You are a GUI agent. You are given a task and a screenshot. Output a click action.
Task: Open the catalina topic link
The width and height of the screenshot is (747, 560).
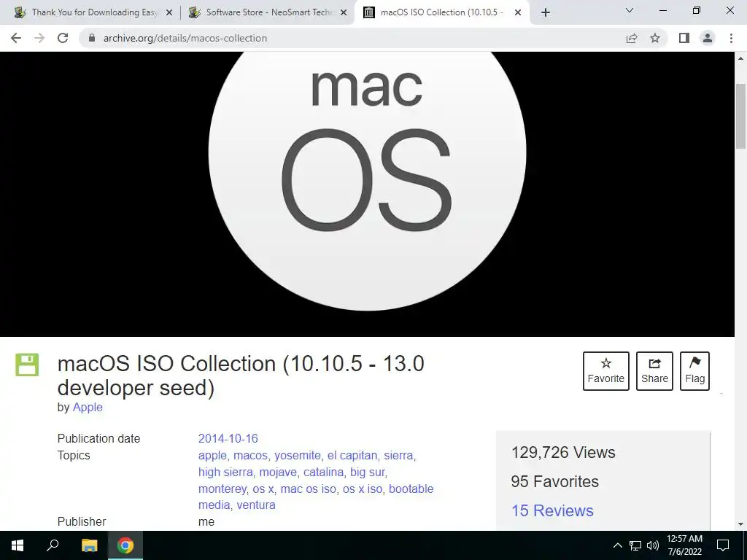(x=323, y=472)
